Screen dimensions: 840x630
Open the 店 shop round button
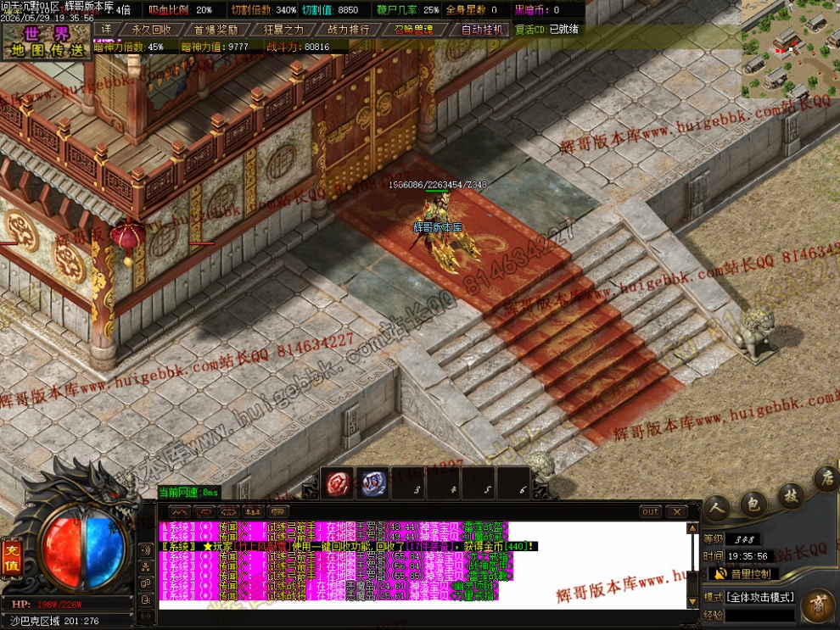827,478
